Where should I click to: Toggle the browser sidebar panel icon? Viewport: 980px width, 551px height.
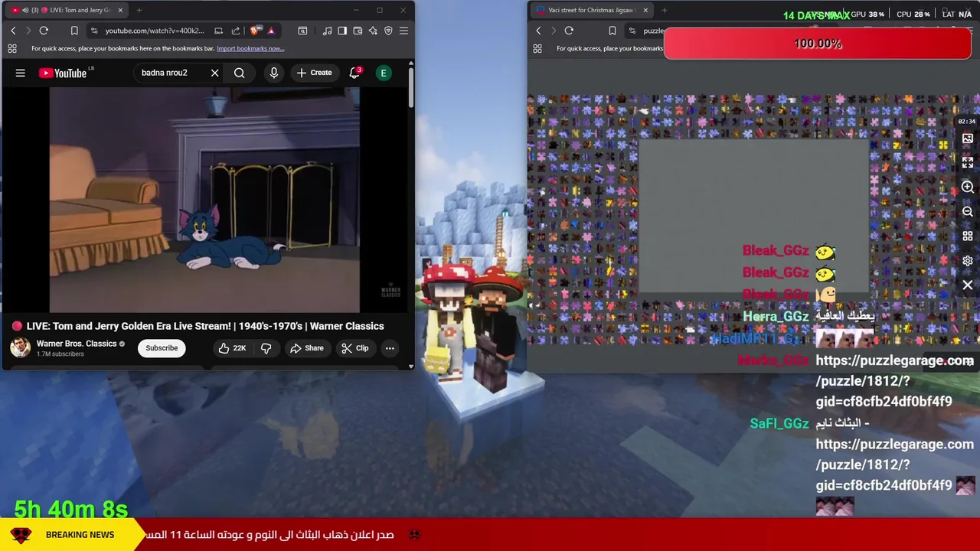[x=342, y=31]
